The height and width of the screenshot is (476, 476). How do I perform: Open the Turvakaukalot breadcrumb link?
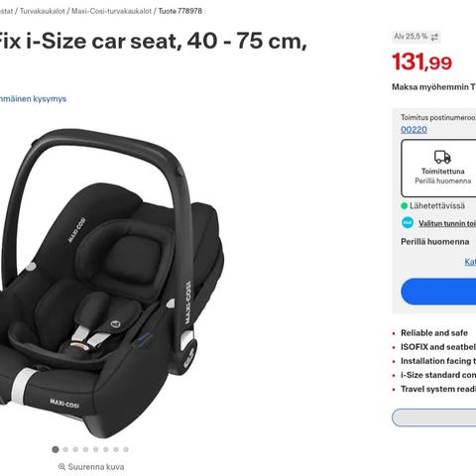(43, 11)
